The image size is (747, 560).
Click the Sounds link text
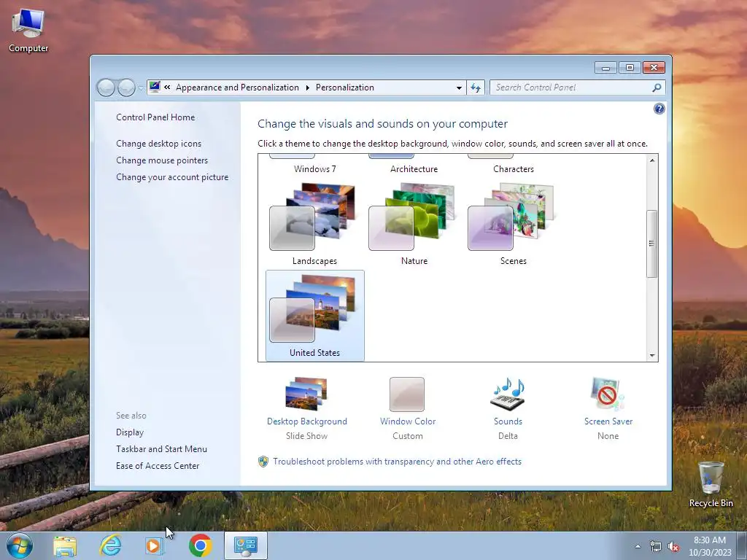pyautogui.click(x=508, y=421)
